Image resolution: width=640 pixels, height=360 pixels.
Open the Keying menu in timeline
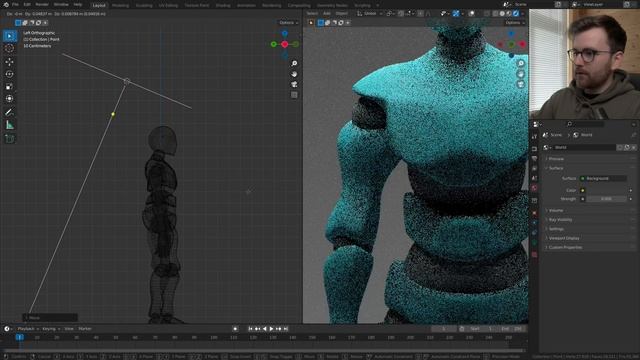(x=51, y=329)
